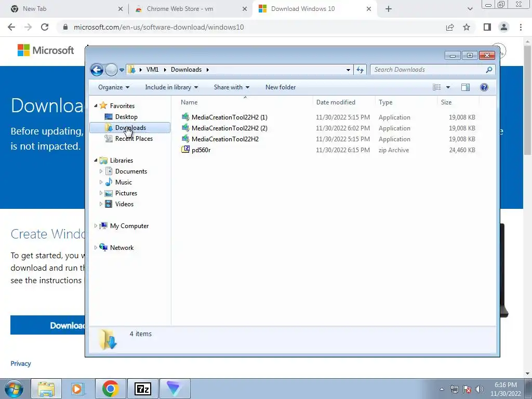Sort by the Type column header
The height and width of the screenshot is (399, 532).
tap(385, 102)
